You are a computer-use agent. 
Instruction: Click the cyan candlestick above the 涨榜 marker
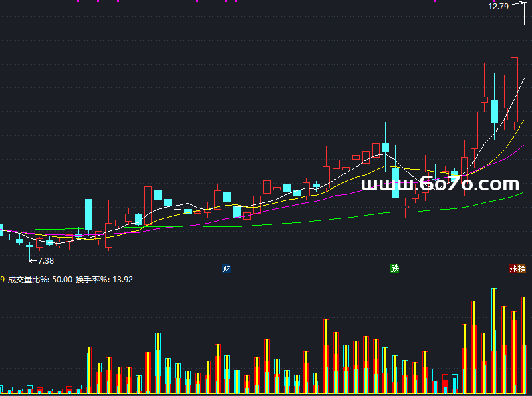pos(494,110)
